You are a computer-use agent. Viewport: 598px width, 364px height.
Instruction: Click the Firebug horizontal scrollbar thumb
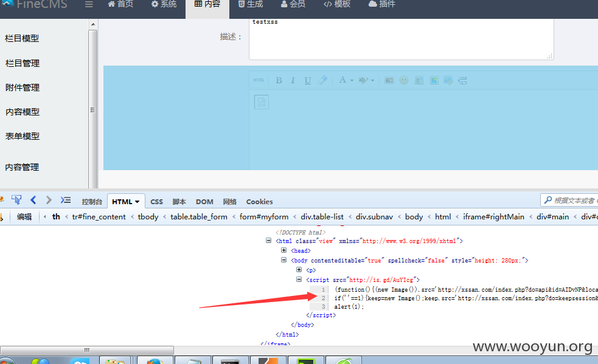[x=87, y=350]
